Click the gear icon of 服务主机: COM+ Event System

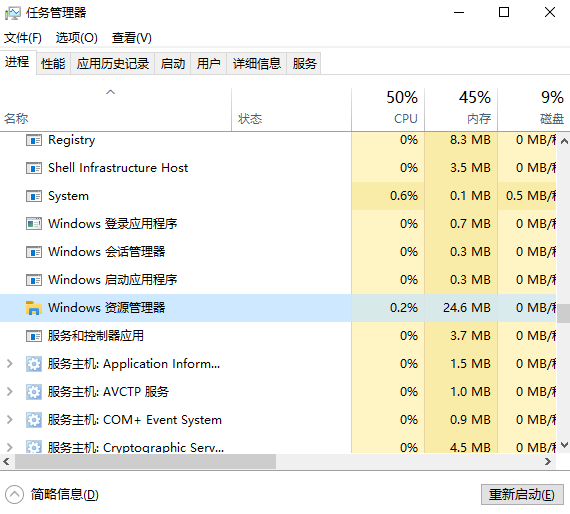coord(34,420)
